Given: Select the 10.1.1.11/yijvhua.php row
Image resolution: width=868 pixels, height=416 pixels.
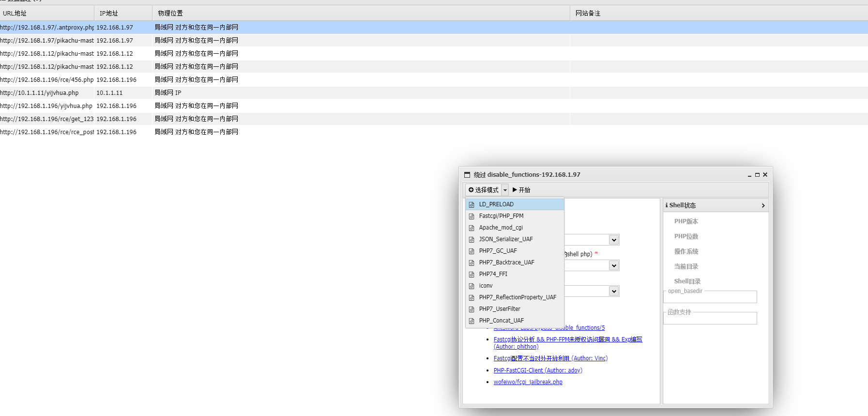Looking at the screenshot, I should [434, 93].
